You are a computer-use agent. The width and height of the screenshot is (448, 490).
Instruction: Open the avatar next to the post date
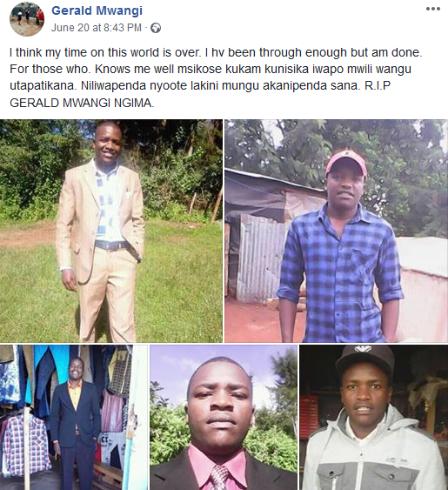(27, 19)
